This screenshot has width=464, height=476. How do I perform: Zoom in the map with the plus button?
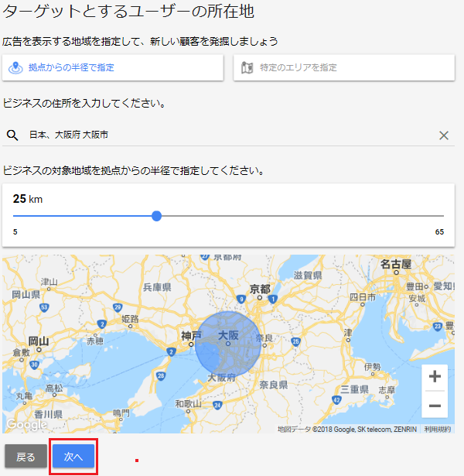coord(435,377)
